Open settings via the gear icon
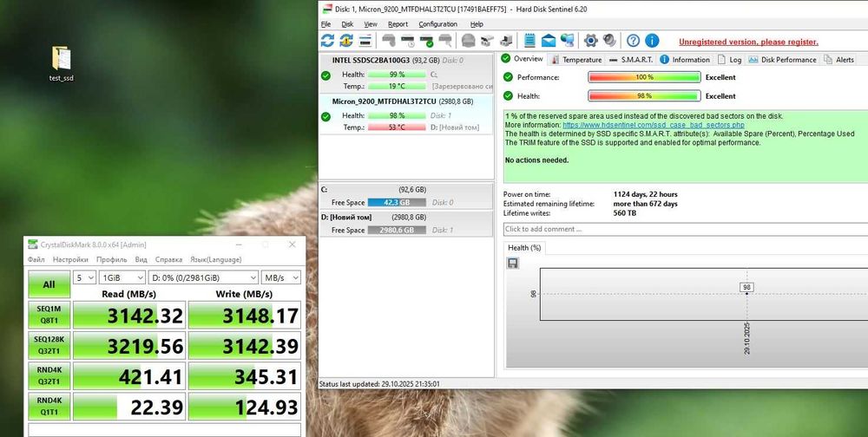 [590, 41]
